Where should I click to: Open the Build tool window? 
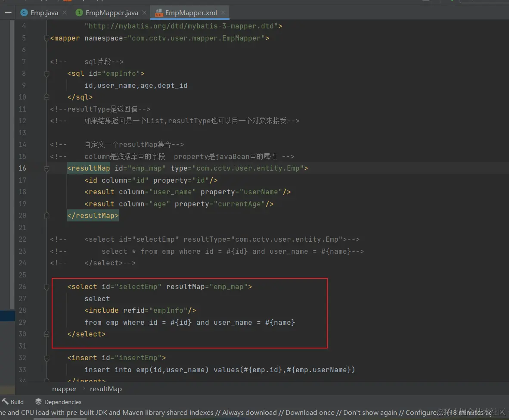pyautogui.click(x=13, y=402)
